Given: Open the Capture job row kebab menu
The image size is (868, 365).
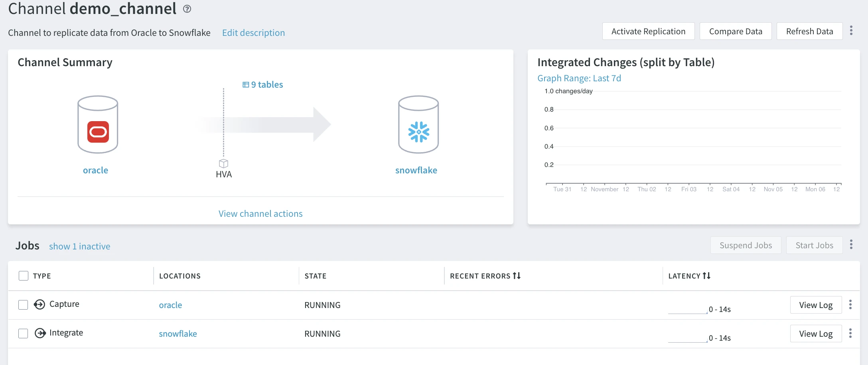Looking at the screenshot, I should coord(850,305).
